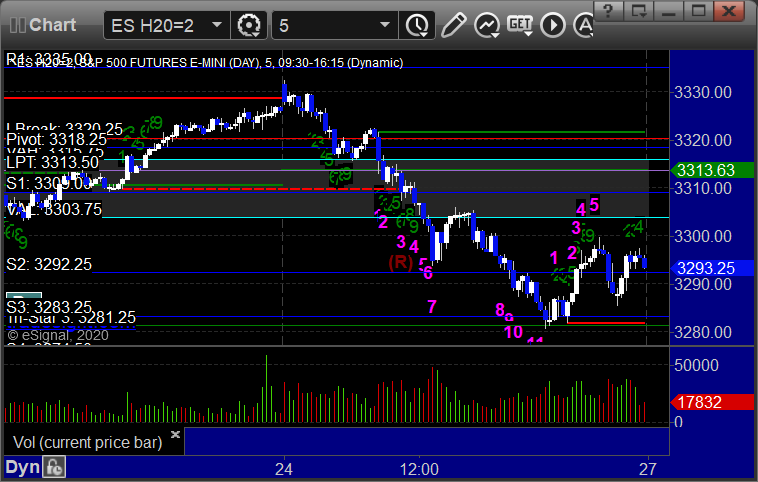Click the blue 3293.25 last price marker
Viewport: 758px width, 482px height.
point(712,268)
